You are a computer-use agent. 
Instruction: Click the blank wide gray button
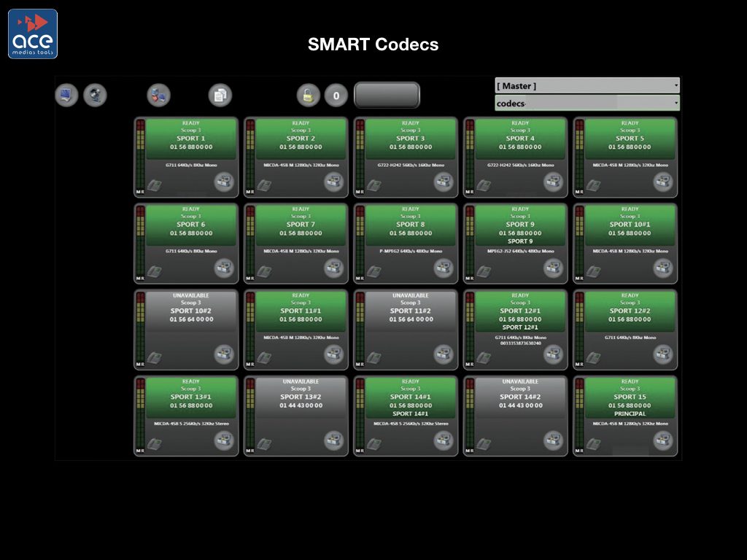tap(387, 96)
